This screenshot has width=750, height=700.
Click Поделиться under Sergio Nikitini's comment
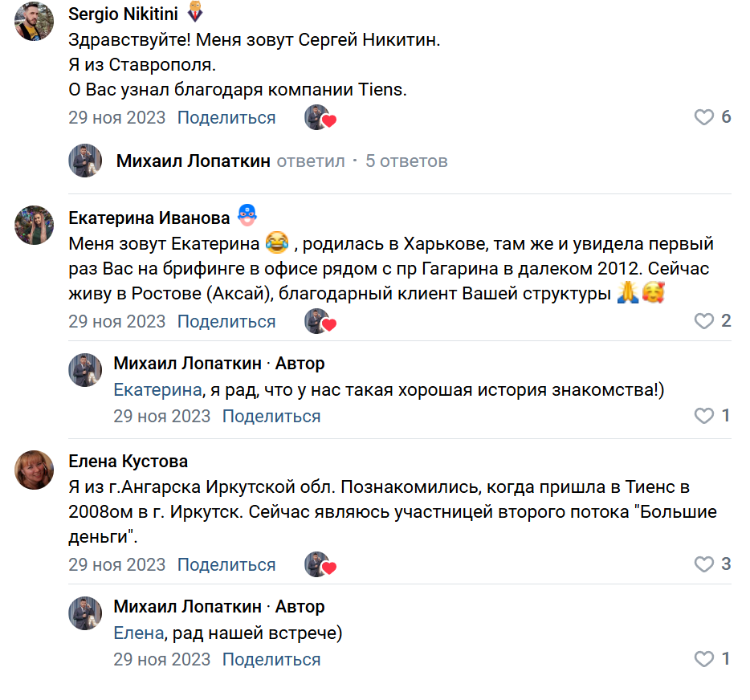(x=226, y=118)
